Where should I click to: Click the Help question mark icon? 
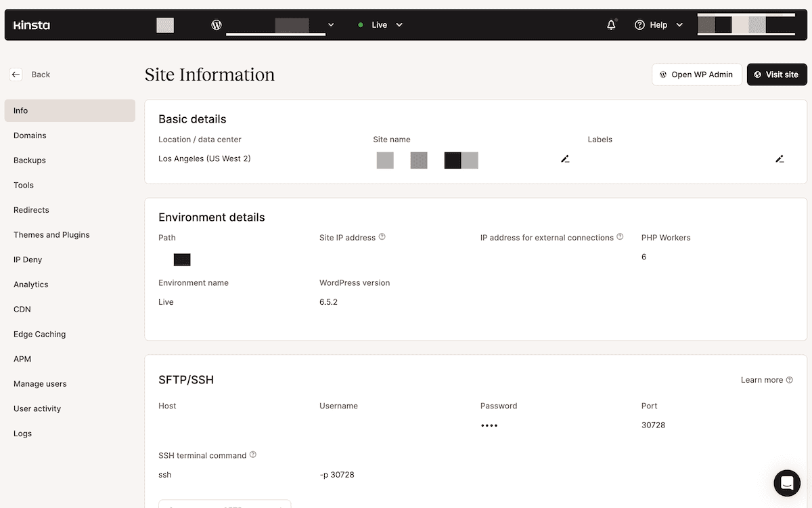click(x=640, y=24)
